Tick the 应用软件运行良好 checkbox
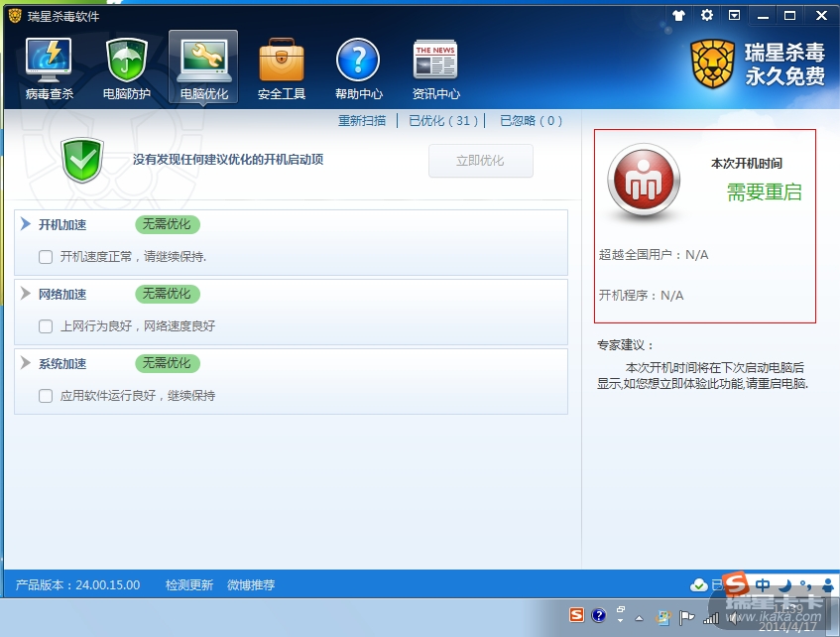 [46, 396]
